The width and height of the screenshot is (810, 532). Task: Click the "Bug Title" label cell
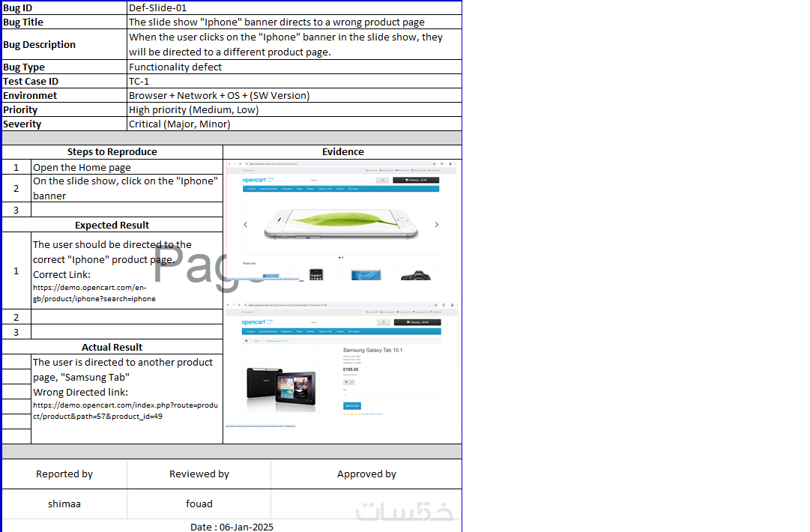[x=64, y=22]
